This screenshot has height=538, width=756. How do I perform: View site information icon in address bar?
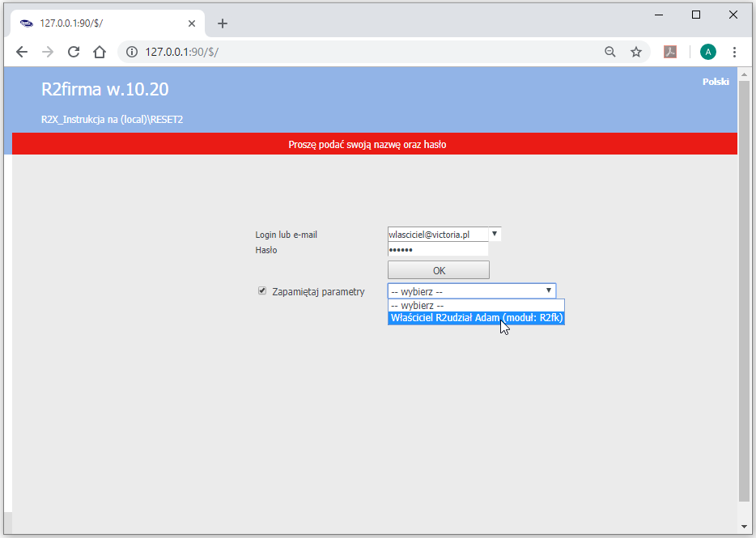tap(132, 52)
